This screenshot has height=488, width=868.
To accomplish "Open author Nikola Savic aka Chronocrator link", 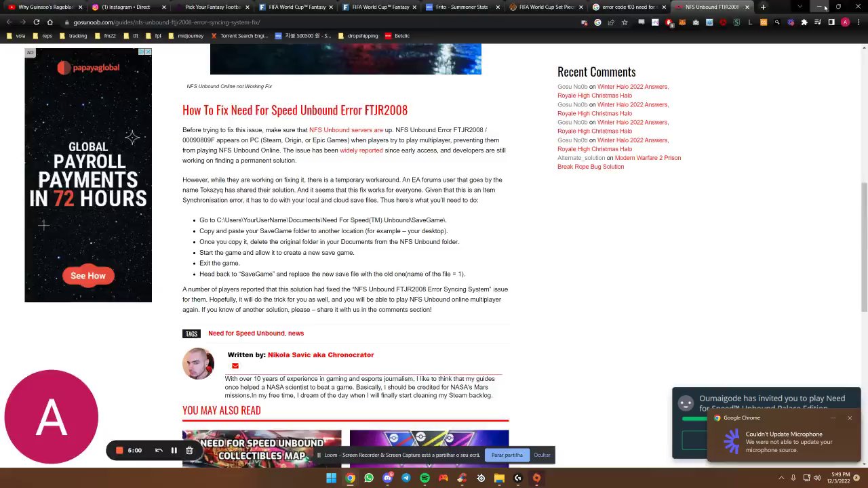I will [x=321, y=354].
